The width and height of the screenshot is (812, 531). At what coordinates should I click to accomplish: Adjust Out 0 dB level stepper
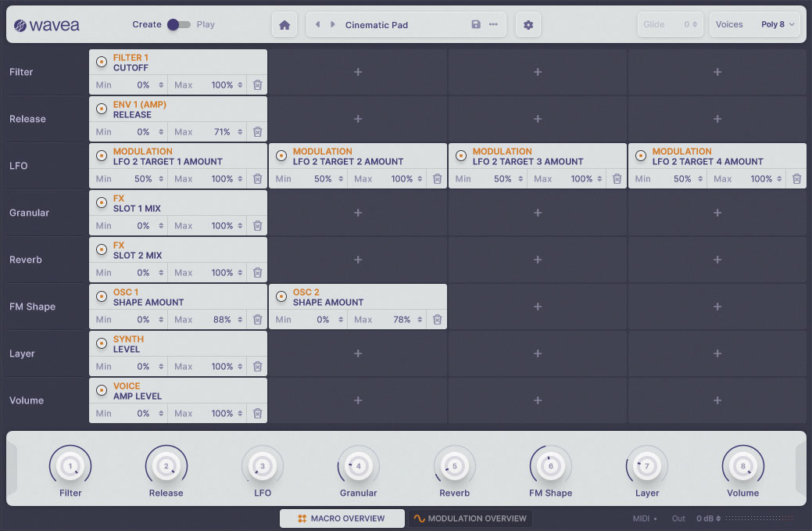point(718,518)
